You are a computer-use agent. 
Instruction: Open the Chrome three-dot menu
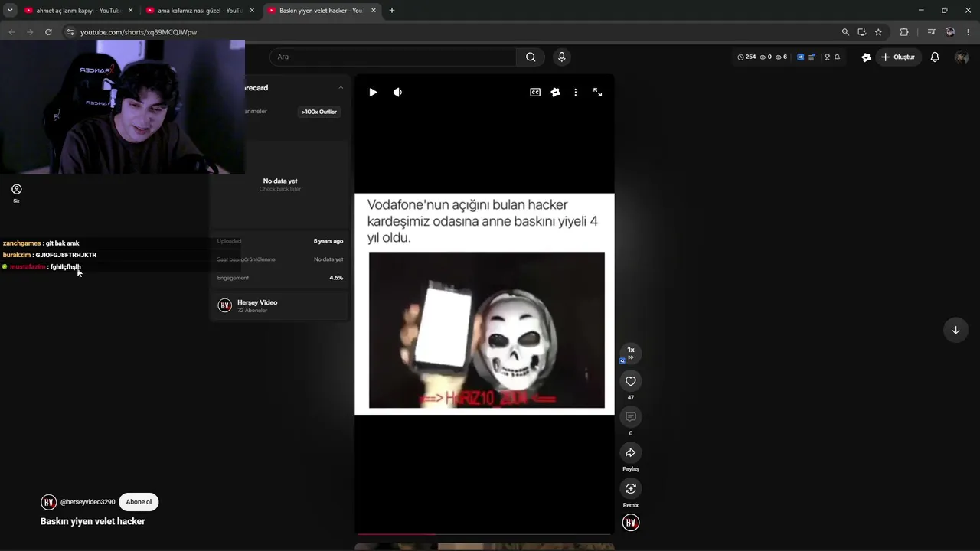tap(969, 32)
